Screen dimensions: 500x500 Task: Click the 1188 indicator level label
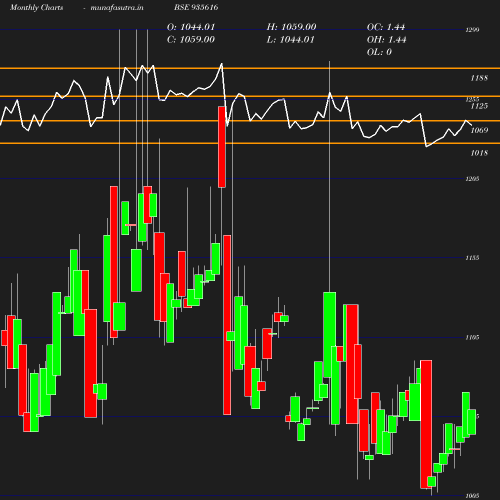pos(479,78)
